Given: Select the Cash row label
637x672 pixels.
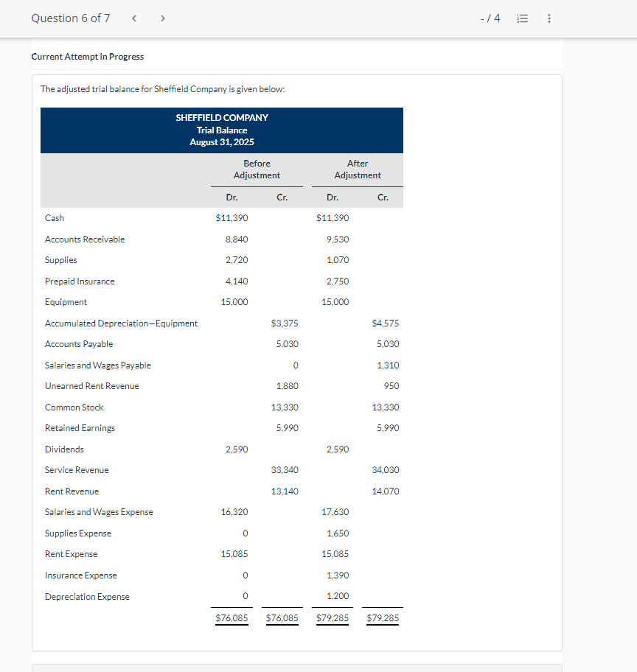Looking at the screenshot, I should [x=54, y=218].
